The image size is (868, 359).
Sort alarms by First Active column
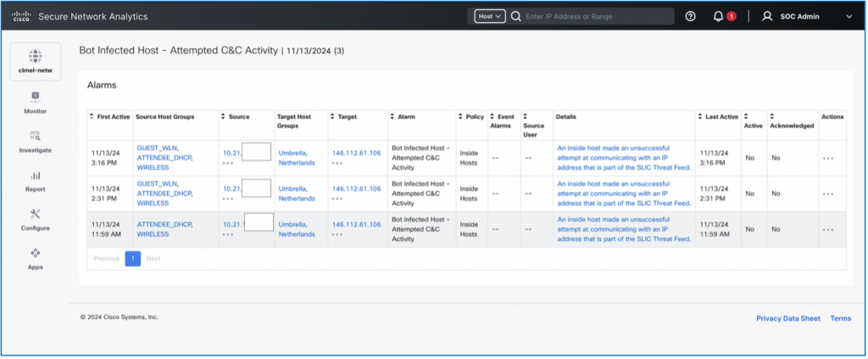pyautogui.click(x=110, y=116)
